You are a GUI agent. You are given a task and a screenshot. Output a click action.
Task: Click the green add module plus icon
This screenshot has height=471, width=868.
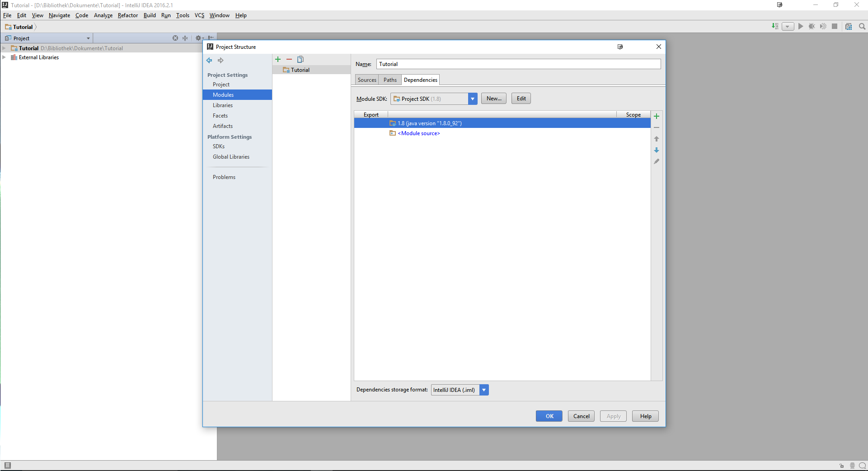pos(278,59)
